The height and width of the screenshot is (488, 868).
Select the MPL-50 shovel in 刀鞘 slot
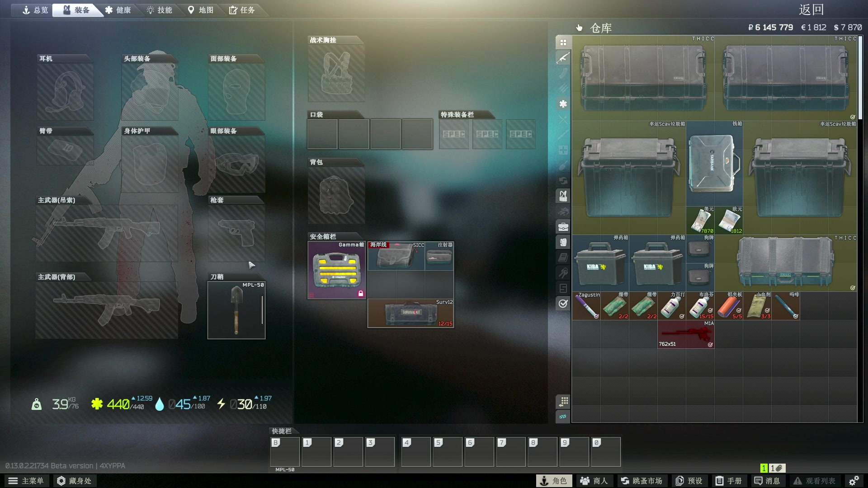click(x=236, y=310)
